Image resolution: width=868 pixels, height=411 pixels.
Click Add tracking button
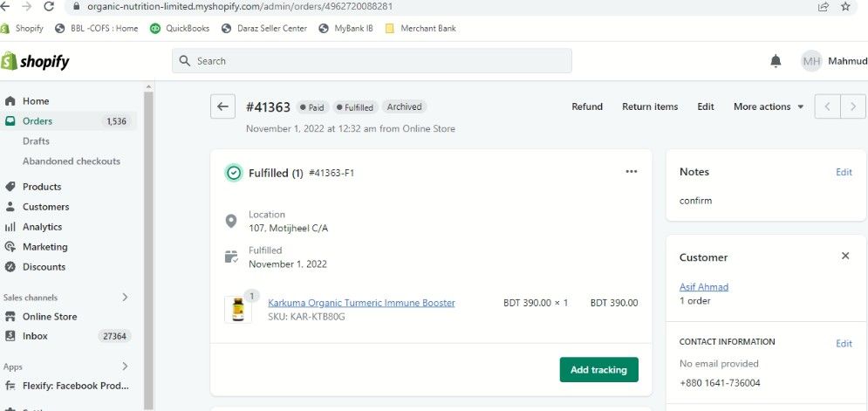[599, 369]
